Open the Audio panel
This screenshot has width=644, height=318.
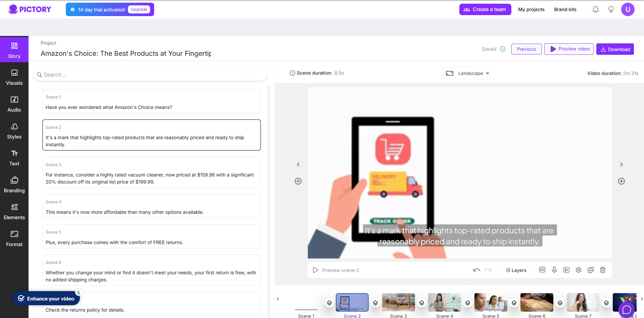tap(14, 104)
